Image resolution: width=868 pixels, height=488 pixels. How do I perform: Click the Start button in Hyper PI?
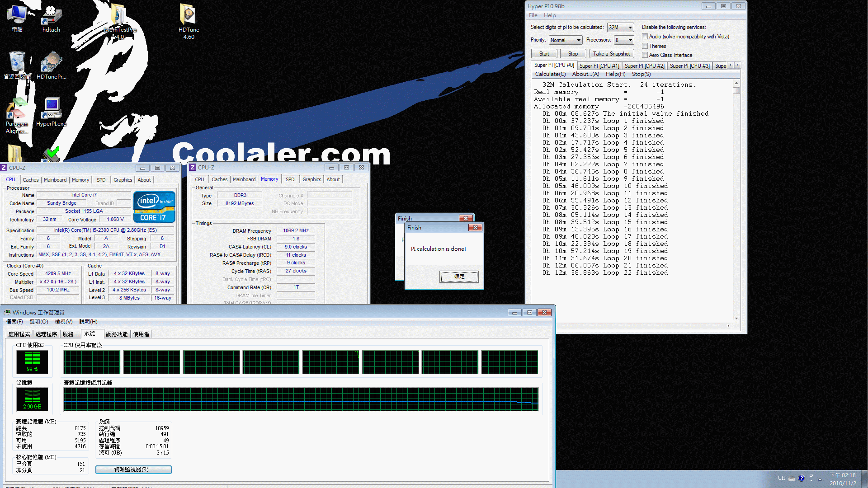[x=544, y=54]
